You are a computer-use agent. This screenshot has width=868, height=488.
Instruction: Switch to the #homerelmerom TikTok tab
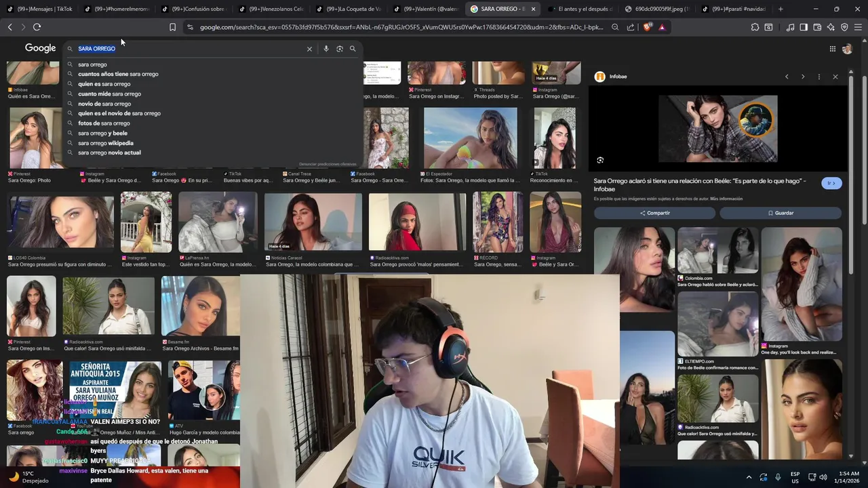[x=116, y=9]
